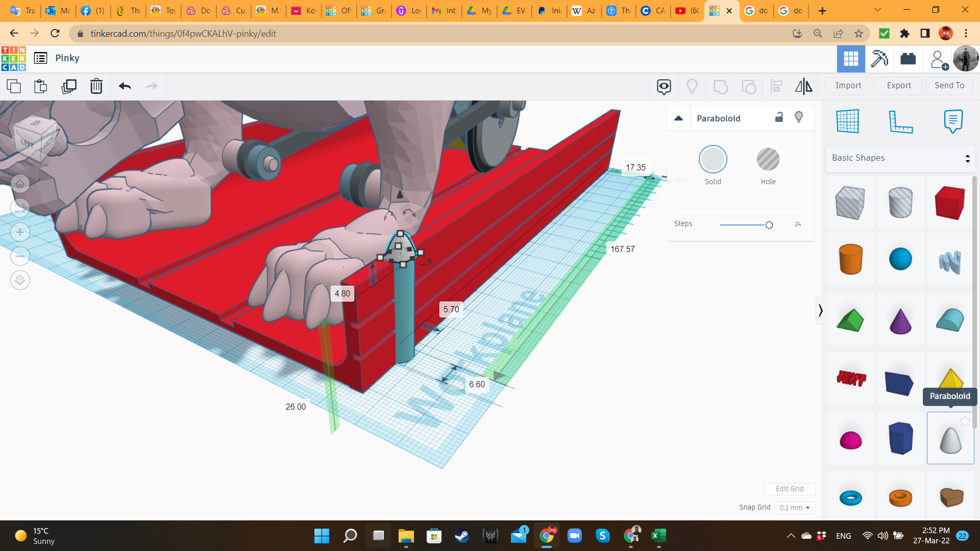Select the Ruler tool
980x551 pixels.
click(900, 121)
